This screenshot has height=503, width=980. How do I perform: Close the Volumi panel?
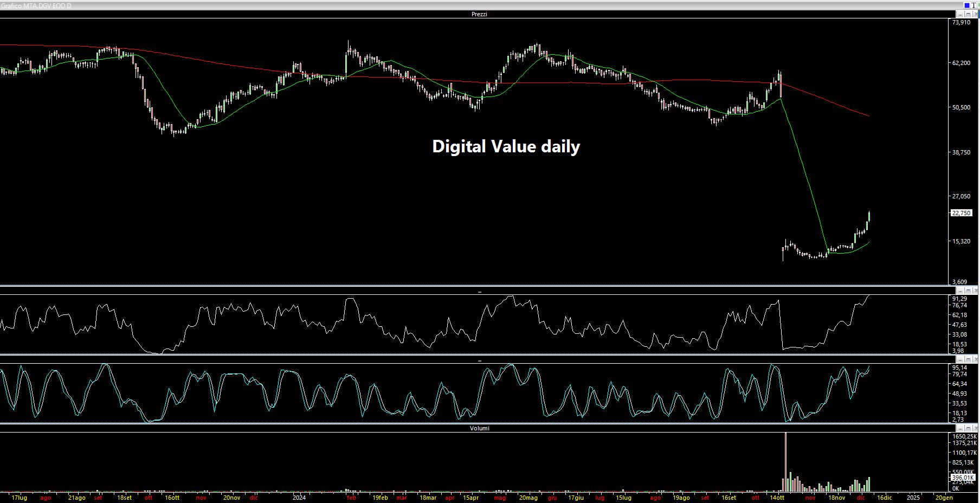coord(976,428)
